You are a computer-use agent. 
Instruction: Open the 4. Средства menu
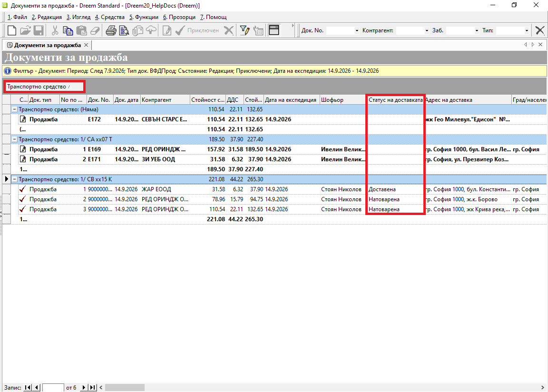[x=110, y=17]
